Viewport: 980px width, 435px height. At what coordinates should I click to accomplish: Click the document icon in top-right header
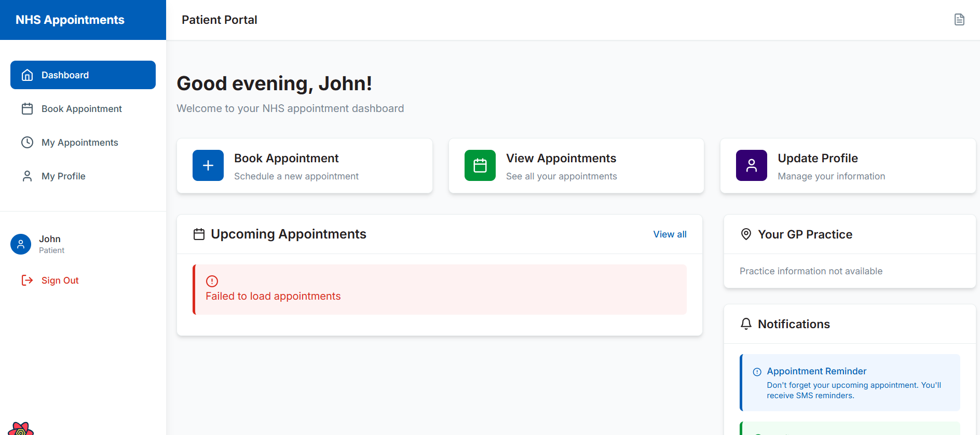point(959,20)
